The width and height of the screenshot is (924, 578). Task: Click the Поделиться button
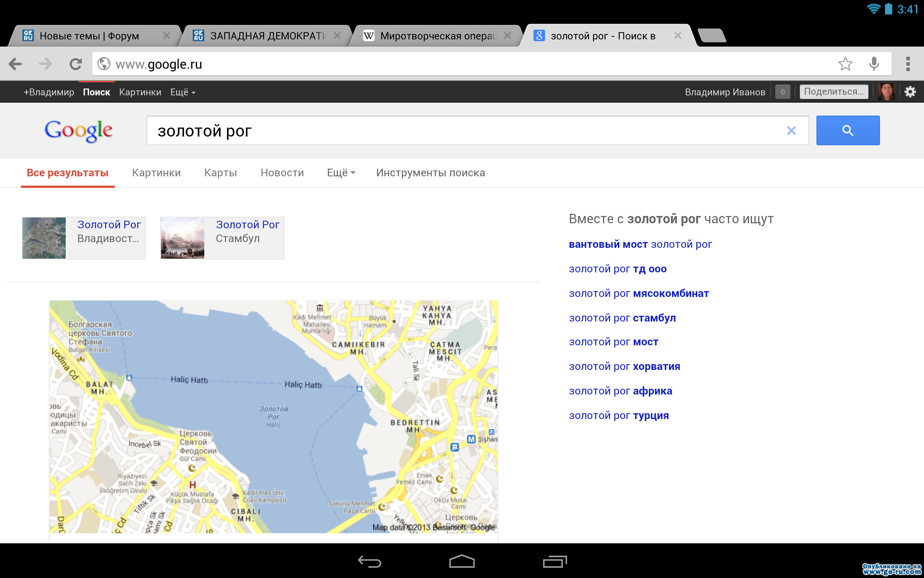(x=834, y=92)
